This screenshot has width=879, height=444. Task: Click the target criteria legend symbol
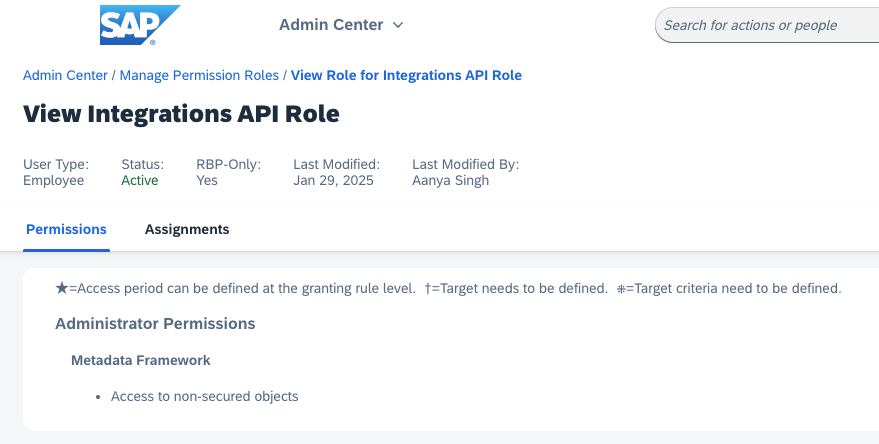click(x=621, y=289)
